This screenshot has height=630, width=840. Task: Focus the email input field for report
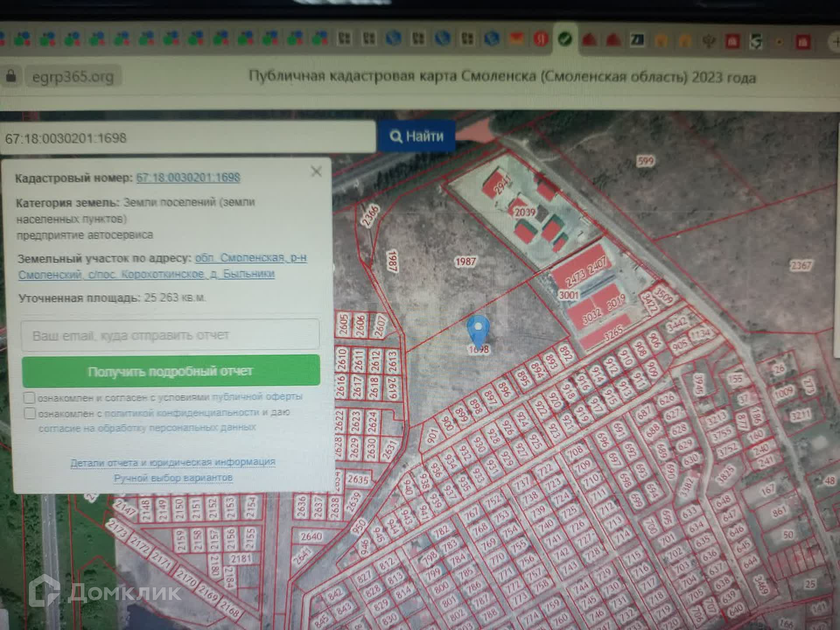pos(170,335)
